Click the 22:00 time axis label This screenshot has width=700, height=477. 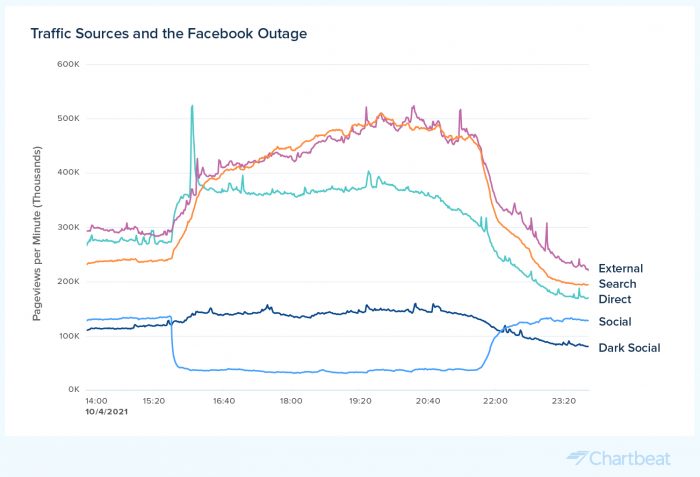coord(495,401)
